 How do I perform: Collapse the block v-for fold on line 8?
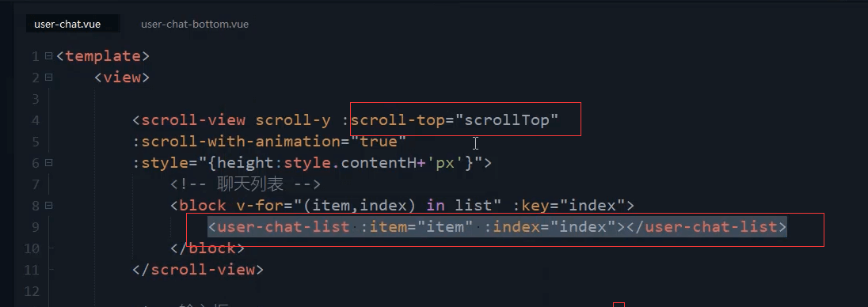[49, 206]
